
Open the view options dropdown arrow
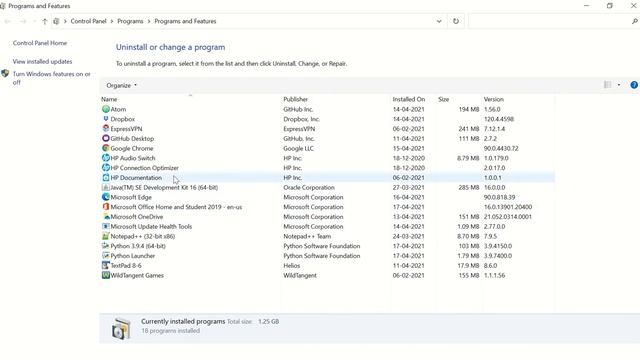point(619,85)
